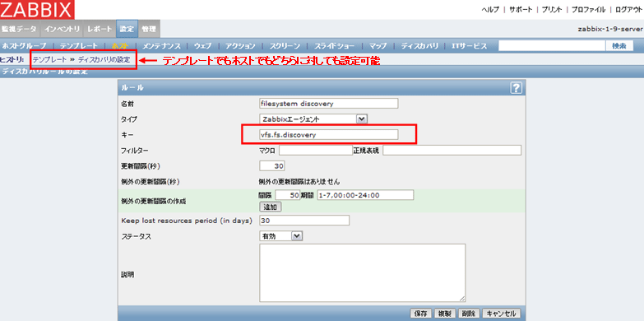
Task: Open the タイプ dropdown showing Zabbixエージェント
Action: [313, 119]
